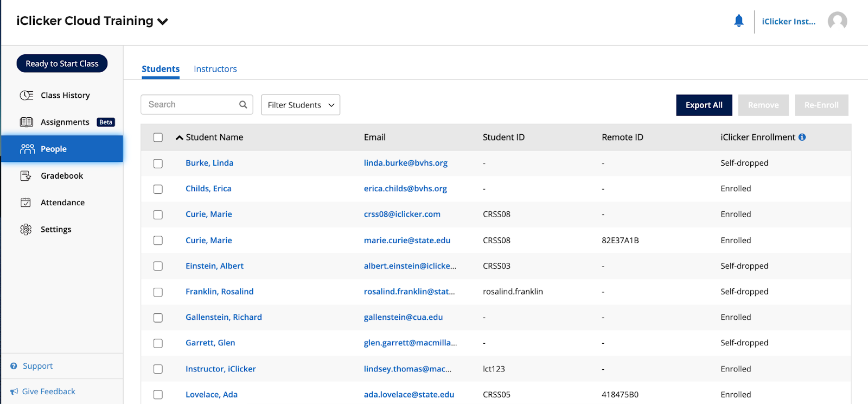Check the box for Franklin, Rosalind
The height and width of the screenshot is (404, 868).
pos(158,292)
